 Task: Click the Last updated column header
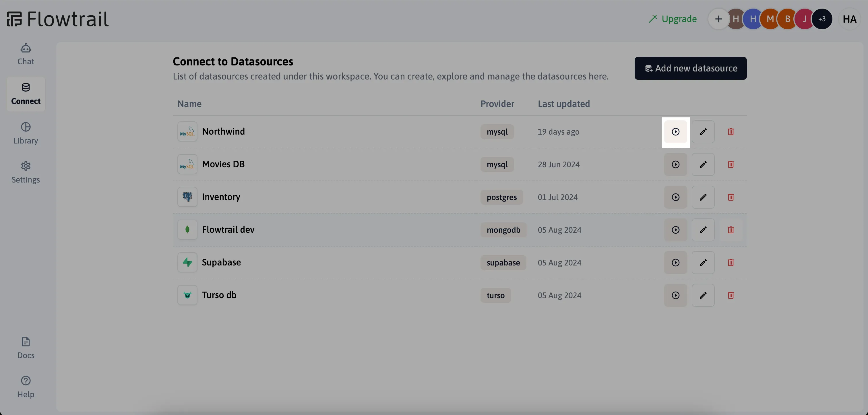click(564, 104)
